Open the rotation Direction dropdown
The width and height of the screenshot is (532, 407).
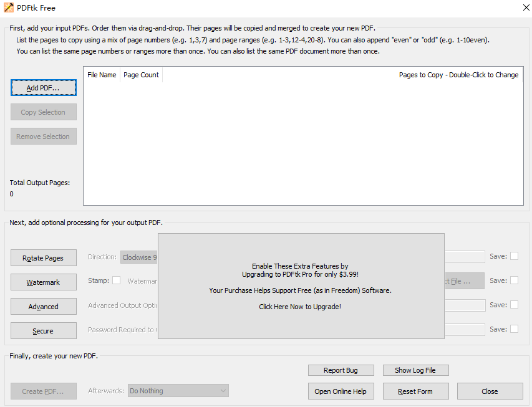[x=140, y=257]
